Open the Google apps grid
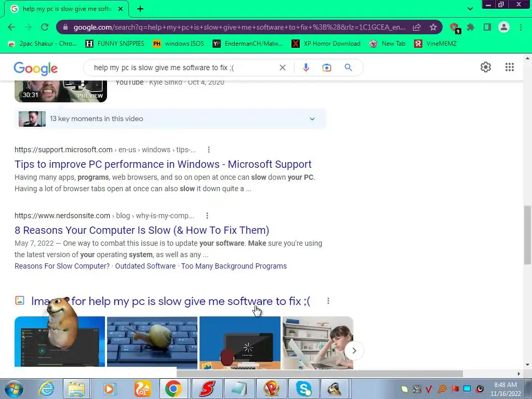This screenshot has height=399, width=532. [510, 67]
